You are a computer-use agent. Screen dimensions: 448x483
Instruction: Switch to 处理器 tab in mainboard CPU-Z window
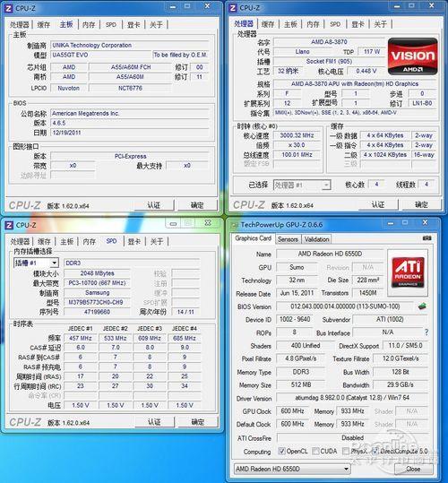coord(19,25)
